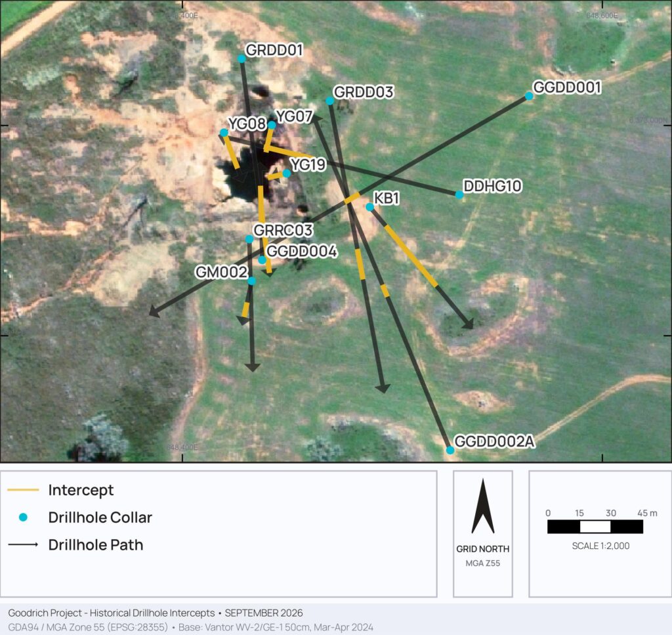The width and height of the screenshot is (672, 635).
Task: Click the GRRC03 drillhole collar dot
Action: [249, 239]
